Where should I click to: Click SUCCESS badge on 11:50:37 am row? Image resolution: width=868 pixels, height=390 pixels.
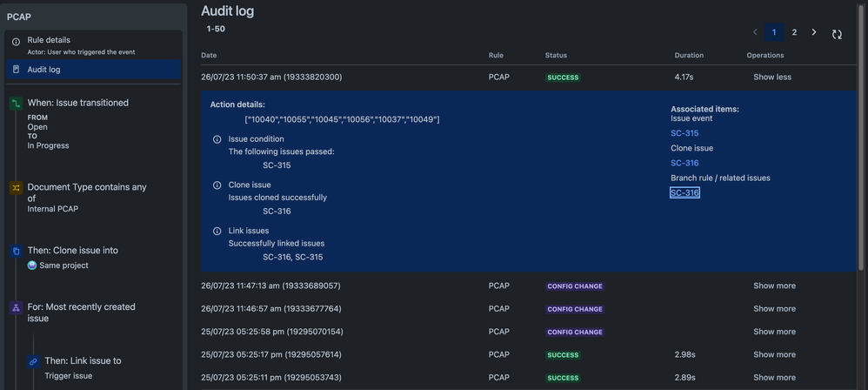point(563,77)
